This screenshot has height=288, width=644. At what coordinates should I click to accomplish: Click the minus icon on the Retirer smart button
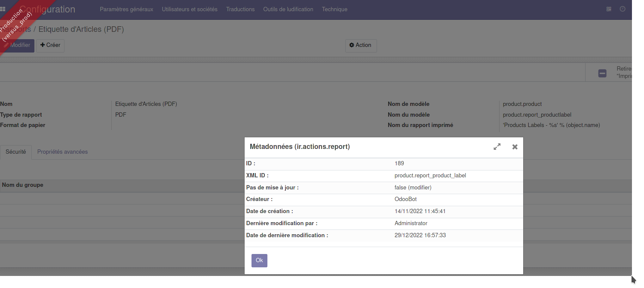(x=602, y=73)
